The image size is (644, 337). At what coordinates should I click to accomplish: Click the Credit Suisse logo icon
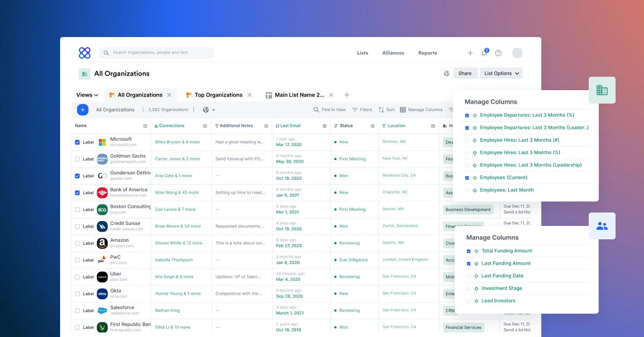102,226
